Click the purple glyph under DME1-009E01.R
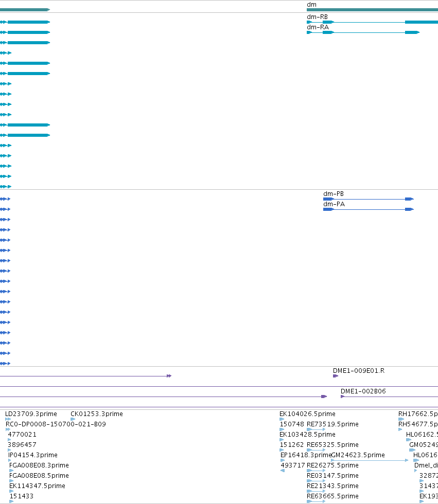The width and height of the screenshot is (438, 504). tap(336, 376)
